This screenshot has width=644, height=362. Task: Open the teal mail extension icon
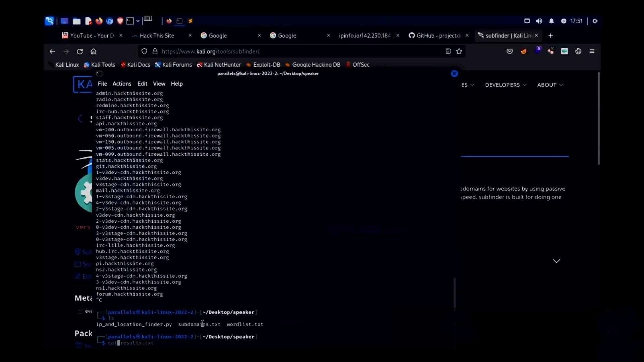565,51
